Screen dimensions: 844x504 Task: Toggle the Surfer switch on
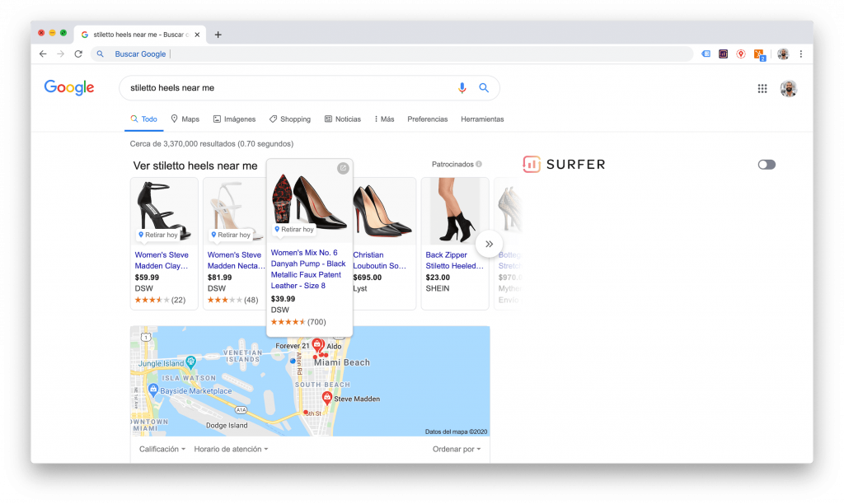click(x=767, y=165)
